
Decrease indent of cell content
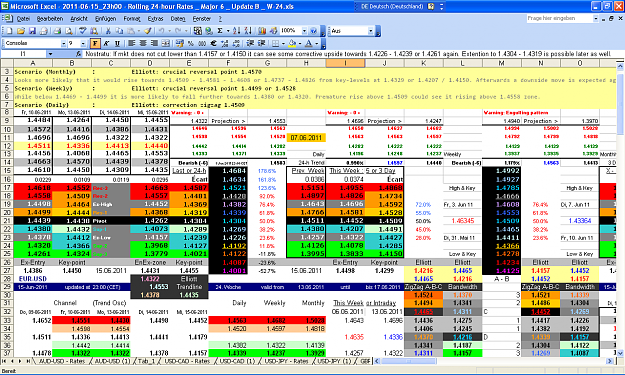pos(250,43)
